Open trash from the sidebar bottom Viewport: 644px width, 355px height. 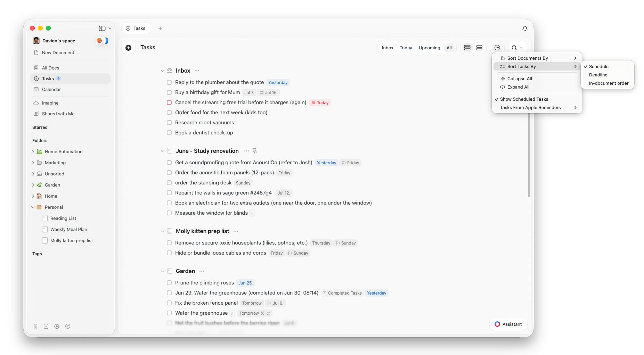click(x=35, y=326)
